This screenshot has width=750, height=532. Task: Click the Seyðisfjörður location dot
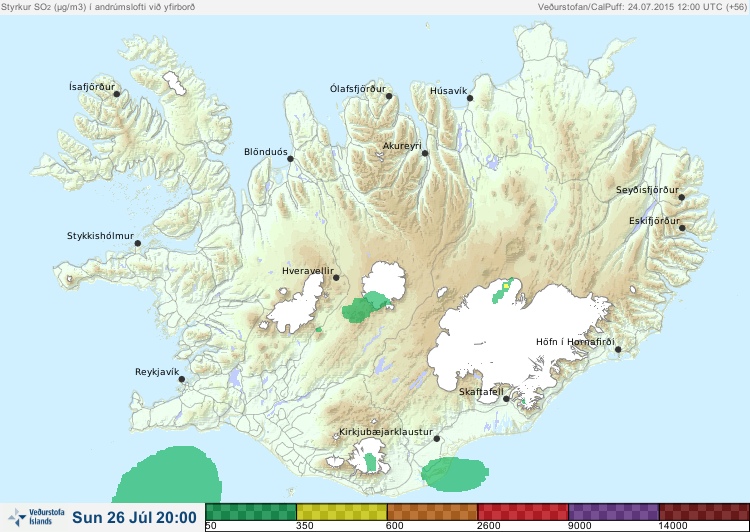tap(682, 197)
